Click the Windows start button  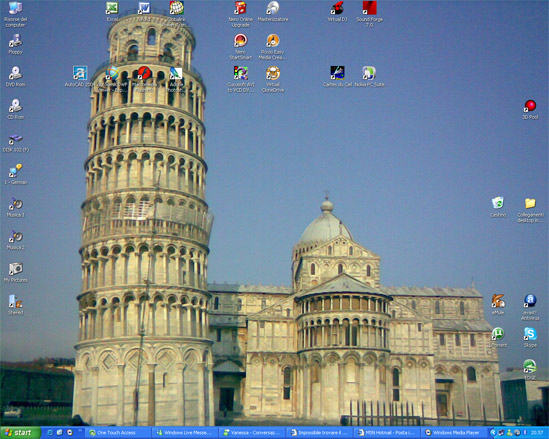(x=20, y=433)
